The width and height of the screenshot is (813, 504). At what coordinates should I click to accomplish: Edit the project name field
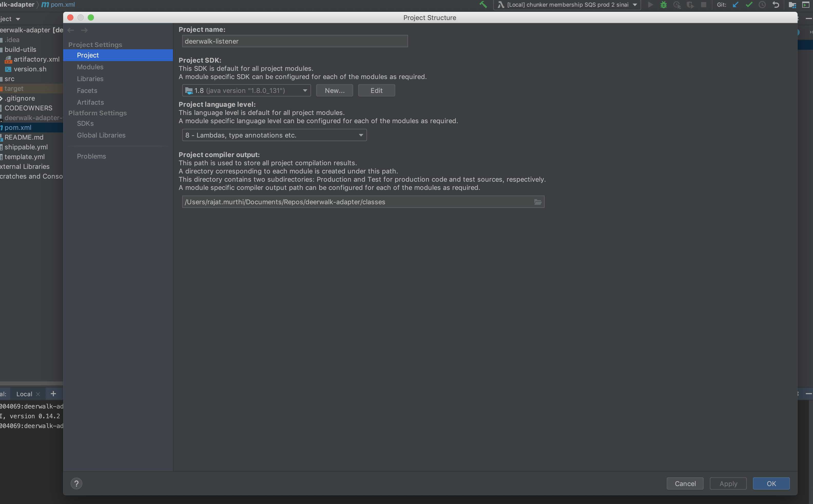click(295, 41)
